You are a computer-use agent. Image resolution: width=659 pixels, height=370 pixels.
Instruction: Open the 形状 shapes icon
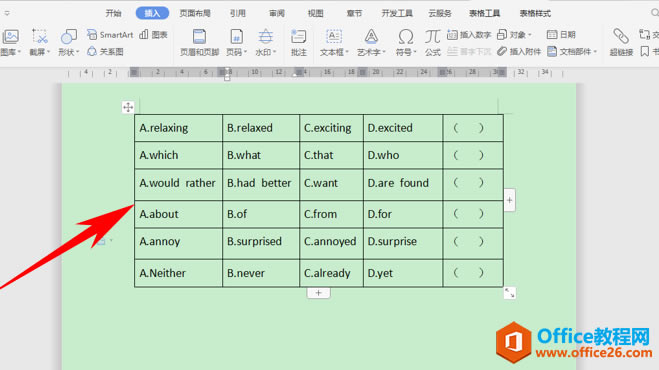tap(69, 37)
